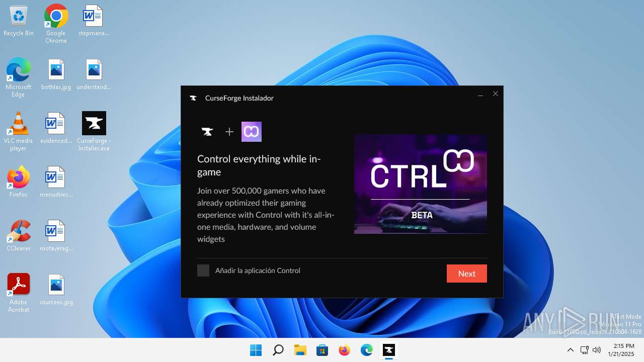Select the bothlas.jpg image file
Image resolution: width=644 pixels, height=362 pixels.
coord(56,74)
